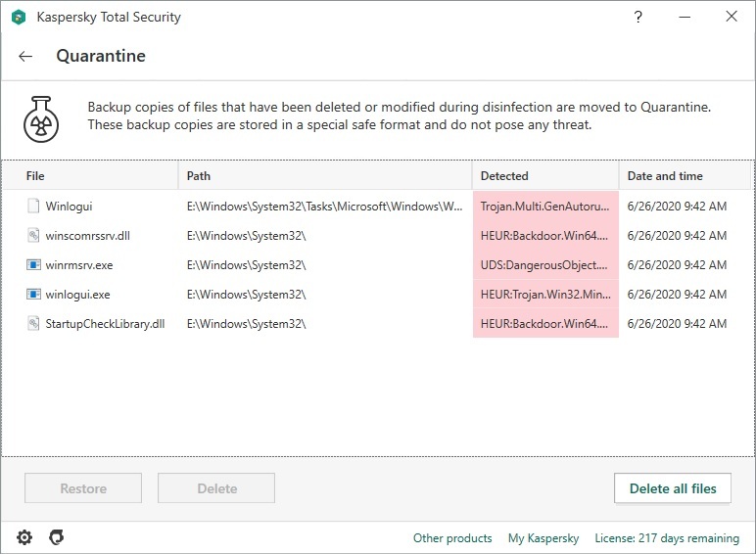Click the Trojan.Multi.GenAutoru... detection cell
Screen dimensions: 756x554
545,207
